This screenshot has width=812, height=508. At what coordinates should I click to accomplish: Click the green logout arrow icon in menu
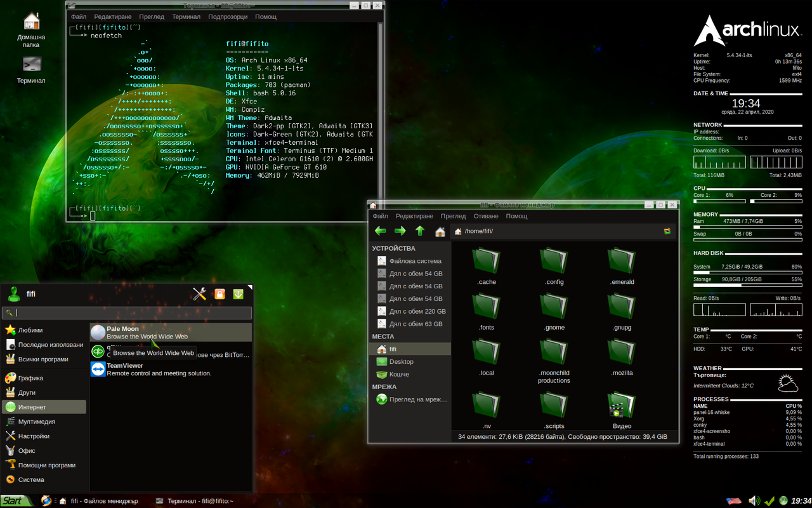click(x=239, y=293)
